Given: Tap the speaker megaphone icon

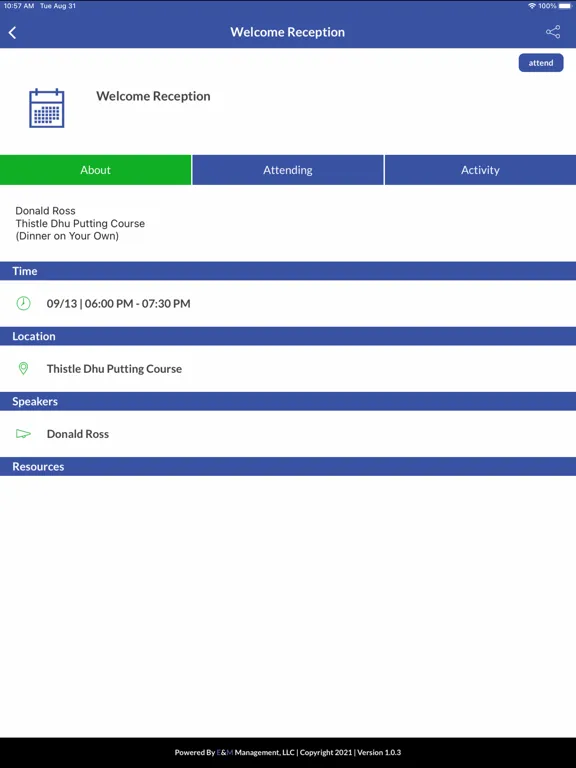Looking at the screenshot, I should 23,433.
